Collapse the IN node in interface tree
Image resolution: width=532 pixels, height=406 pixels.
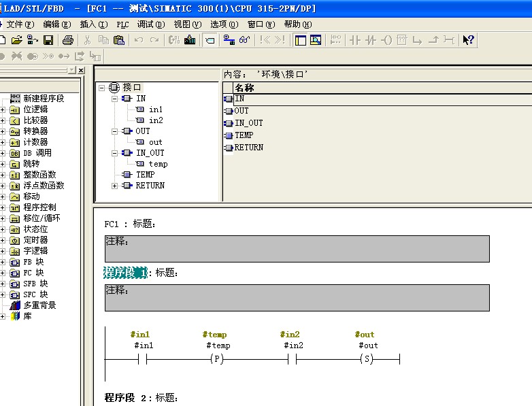coord(114,99)
